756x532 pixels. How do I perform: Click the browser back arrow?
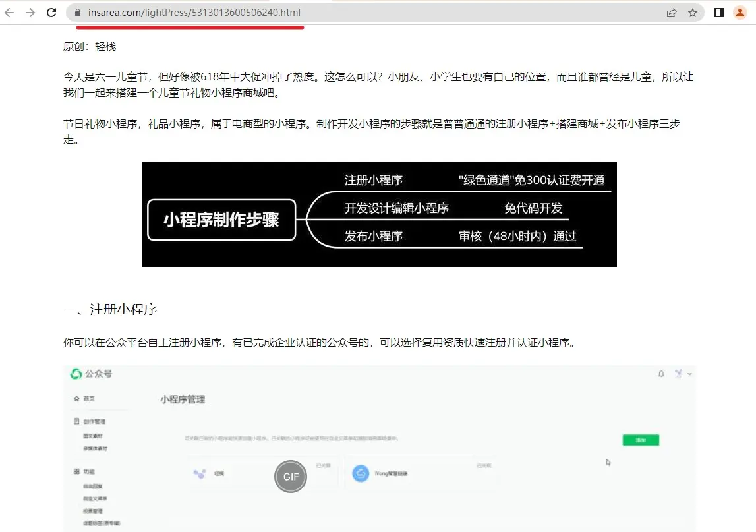pyautogui.click(x=10, y=13)
